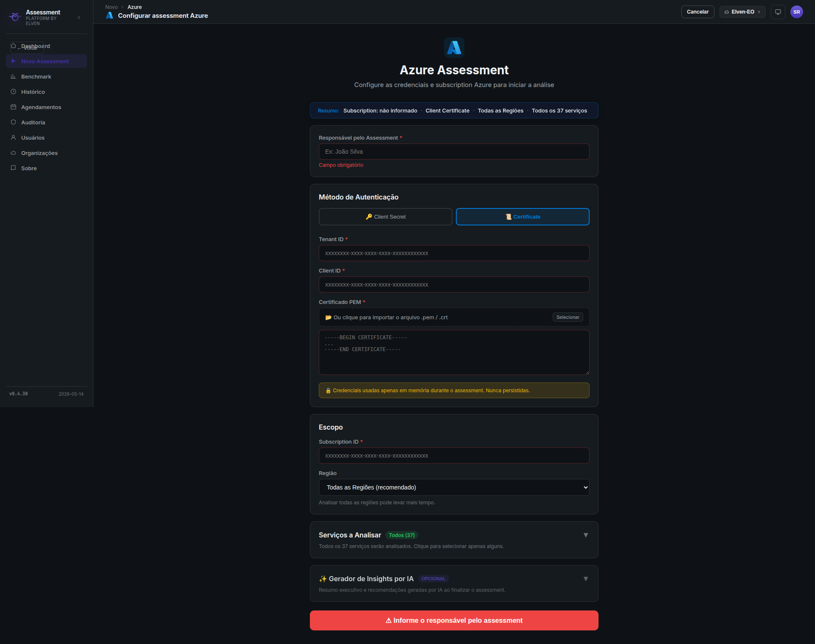
Task: Click the date 2026-05-14 in sidebar footer
Action: coord(71,394)
